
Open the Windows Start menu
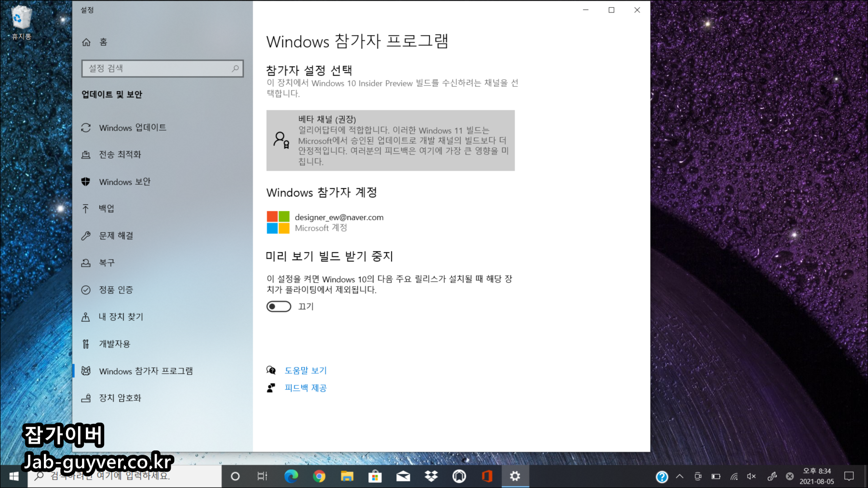14,476
